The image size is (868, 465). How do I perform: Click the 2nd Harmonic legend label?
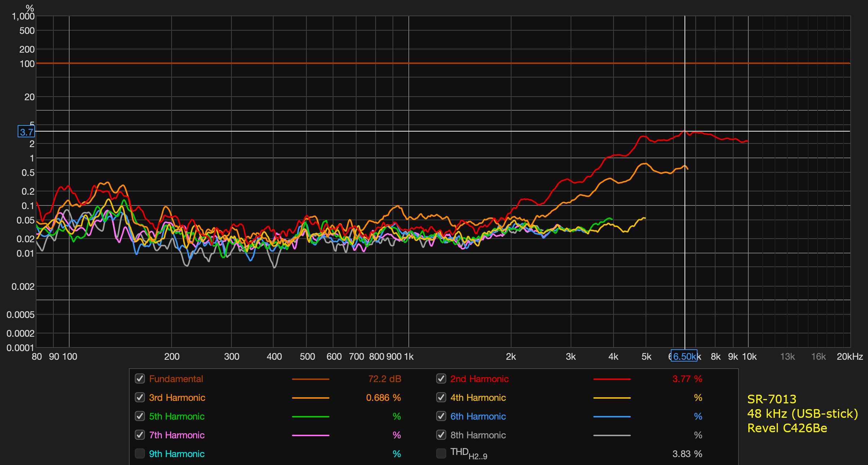tap(479, 379)
